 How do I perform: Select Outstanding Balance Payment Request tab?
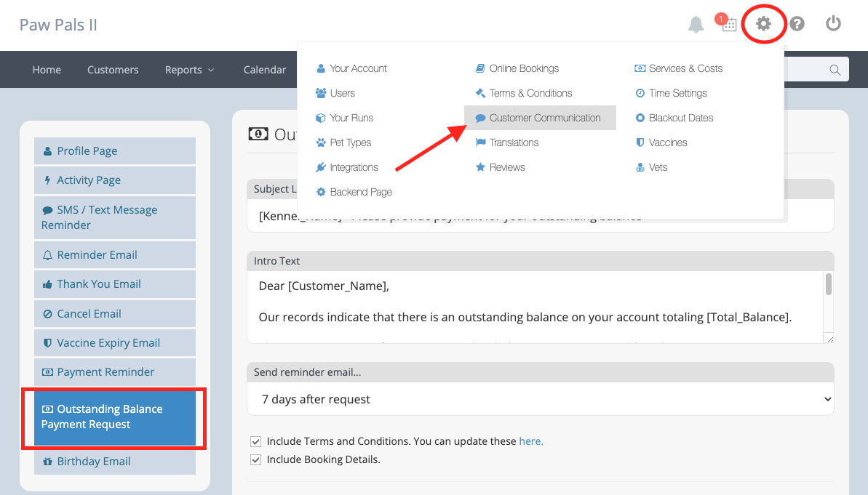click(x=114, y=417)
